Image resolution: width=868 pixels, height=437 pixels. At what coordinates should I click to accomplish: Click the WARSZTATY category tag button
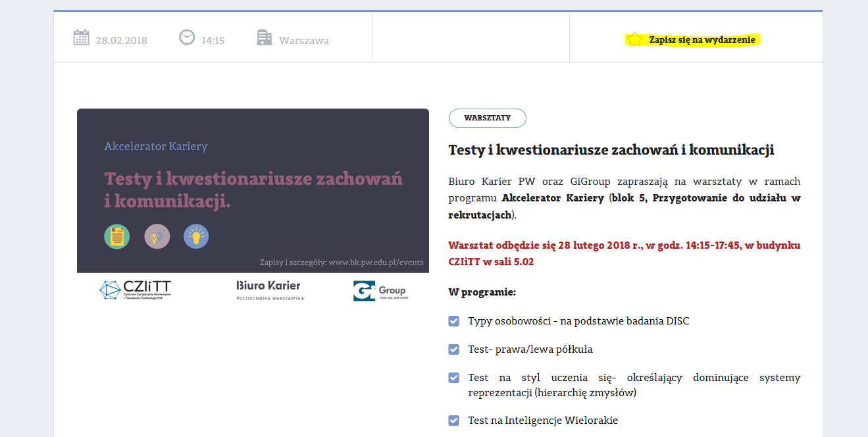[488, 118]
